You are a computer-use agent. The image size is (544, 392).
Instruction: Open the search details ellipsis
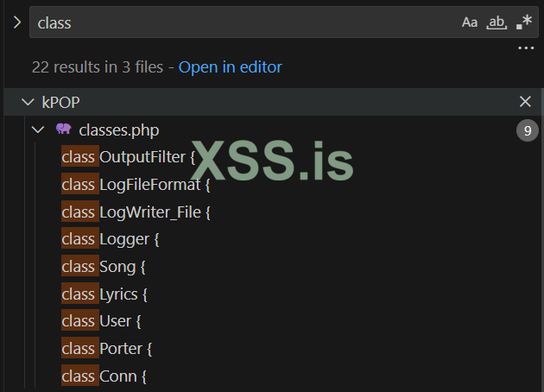click(x=526, y=48)
